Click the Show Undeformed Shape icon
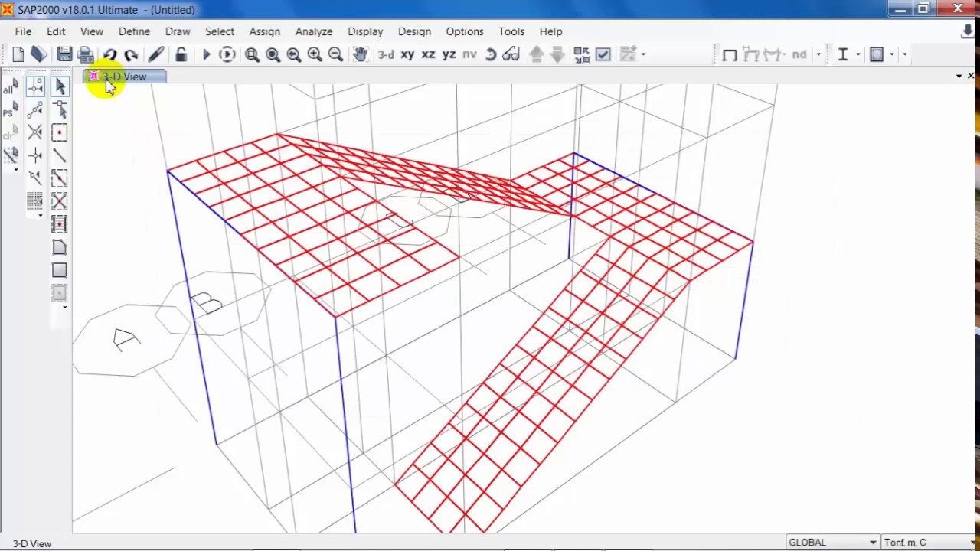This screenshot has width=980, height=551. click(x=730, y=54)
